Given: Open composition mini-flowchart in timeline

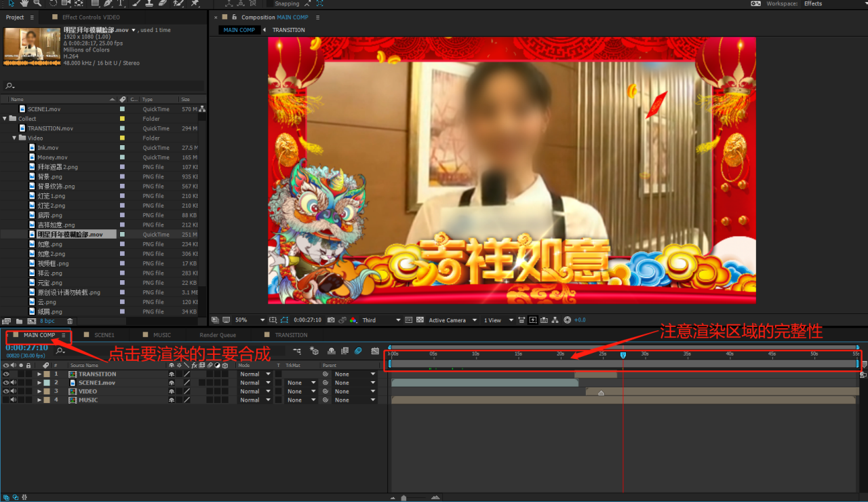Looking at the screenshot, I should tap(297, 351).
